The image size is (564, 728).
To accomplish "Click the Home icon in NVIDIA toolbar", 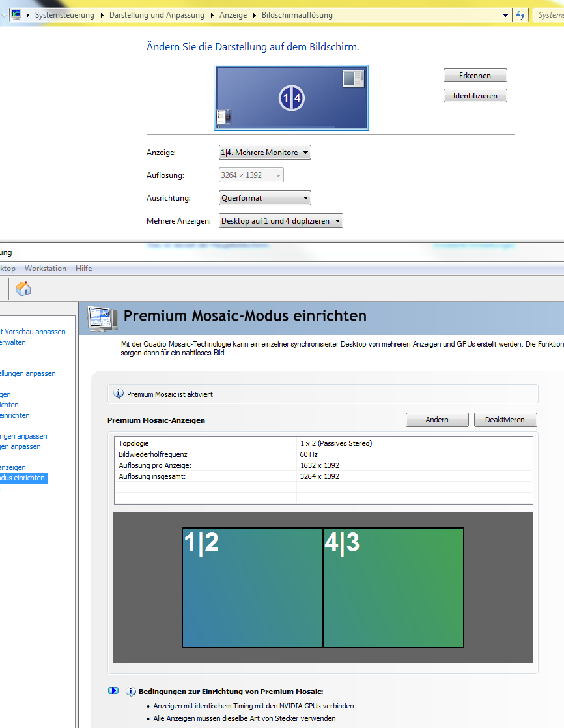I will point(23,288).
